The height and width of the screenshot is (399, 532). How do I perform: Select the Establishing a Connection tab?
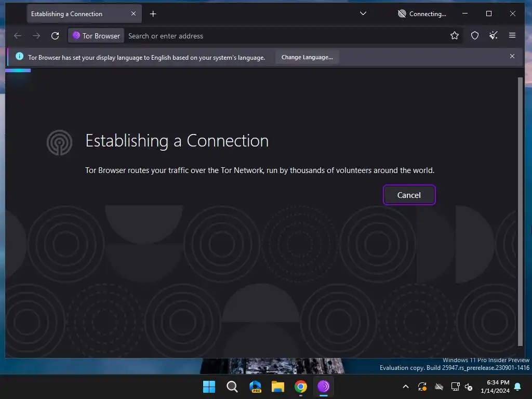pos(84,14)
